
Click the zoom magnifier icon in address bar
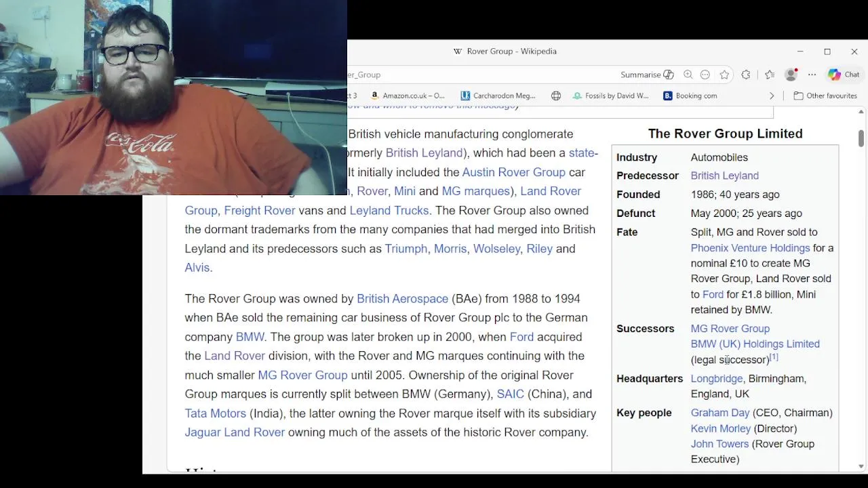(x=688, y=75)
